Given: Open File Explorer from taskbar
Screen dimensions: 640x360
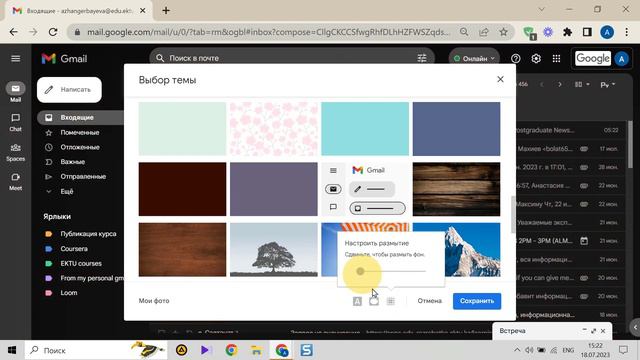Looking at the screenshot, I should 256,350.
